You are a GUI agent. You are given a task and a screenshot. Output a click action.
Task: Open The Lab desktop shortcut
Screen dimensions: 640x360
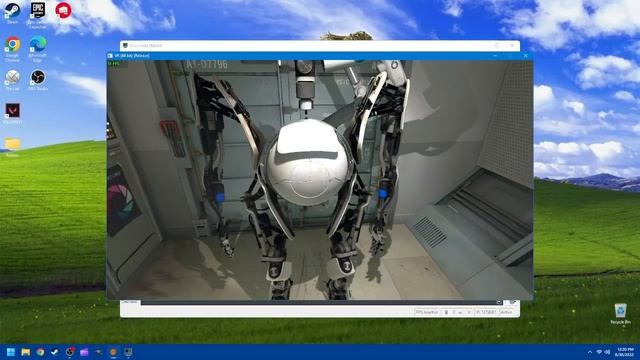coord(12,80)
